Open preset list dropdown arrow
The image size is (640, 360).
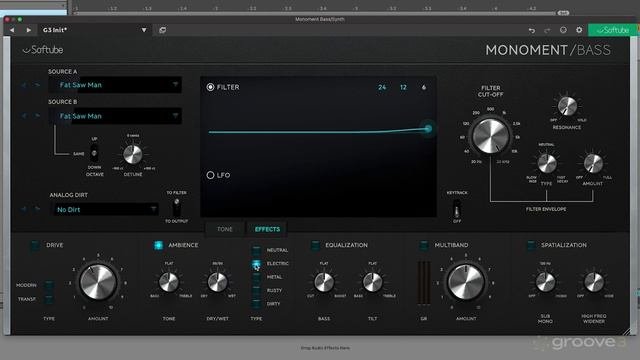pyautogui.click(x=144, y=30)
